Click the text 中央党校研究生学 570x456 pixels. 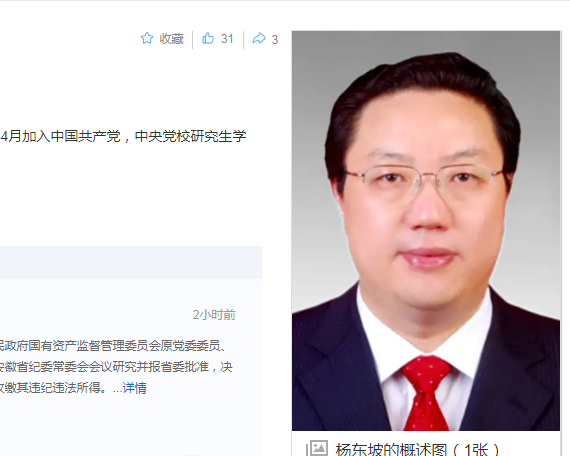pyautogui.click(x=190, y=136)
